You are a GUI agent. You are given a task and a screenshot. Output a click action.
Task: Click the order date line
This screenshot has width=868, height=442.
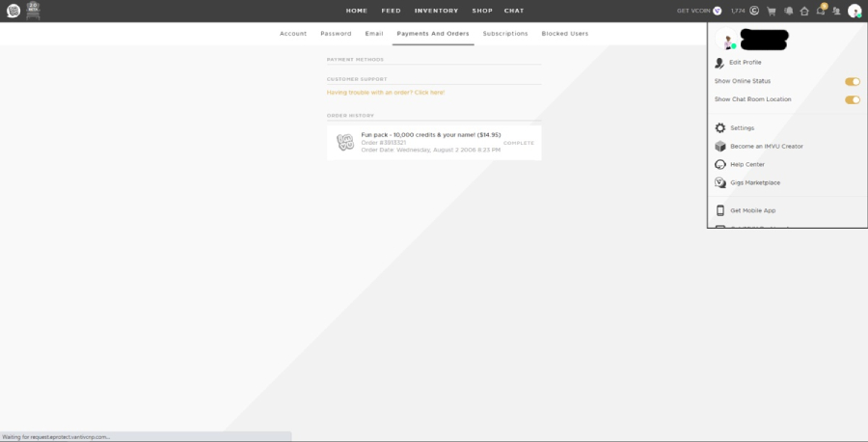click(431, 151)
